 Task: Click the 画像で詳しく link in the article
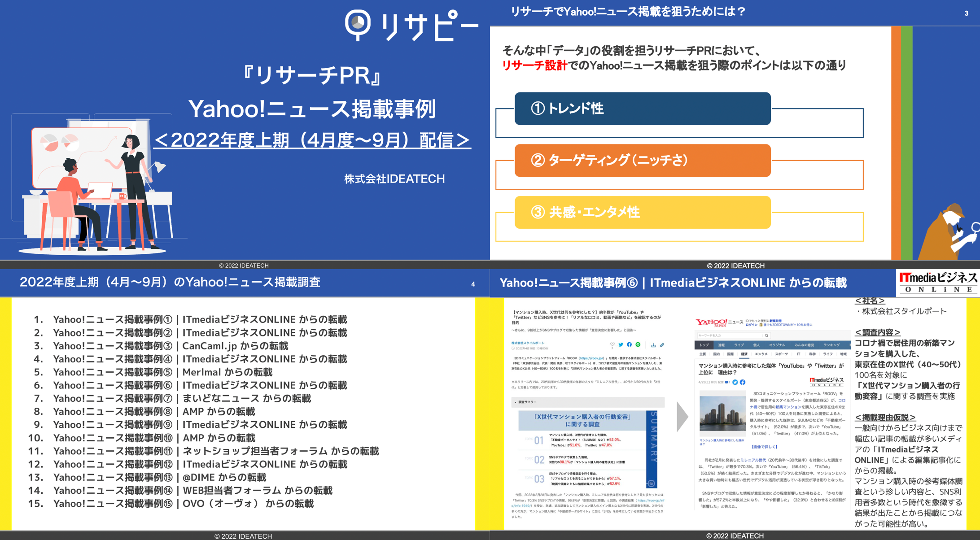click(x=764, y=447)
